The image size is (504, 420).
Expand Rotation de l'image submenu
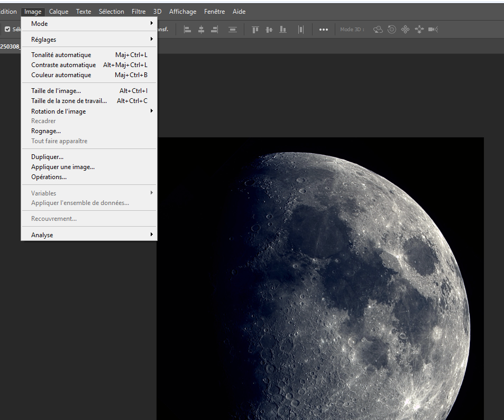89,111
